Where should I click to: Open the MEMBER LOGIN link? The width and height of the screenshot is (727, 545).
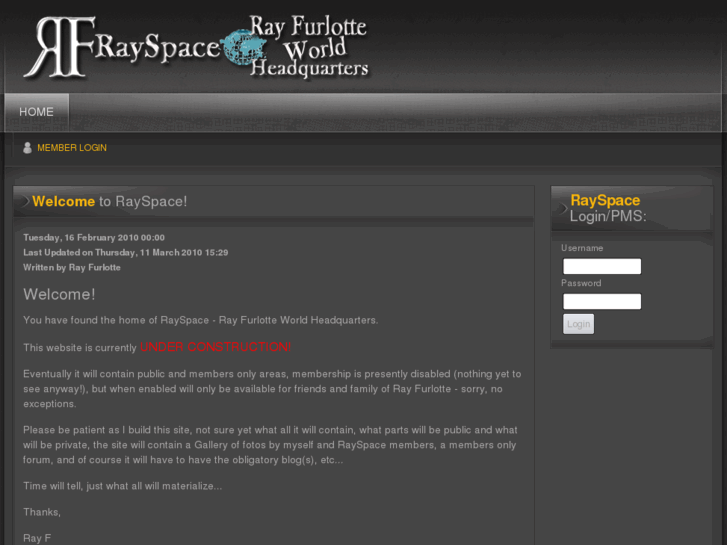point(72,147)
